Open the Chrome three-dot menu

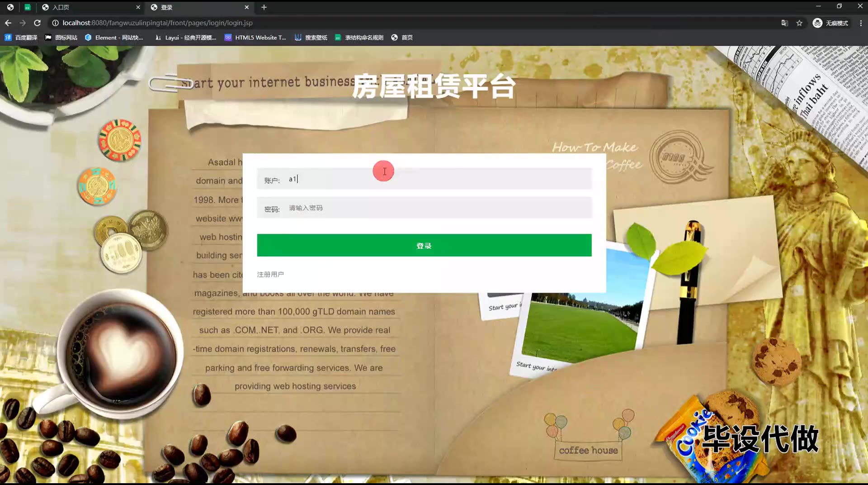[x=861, y=23]
